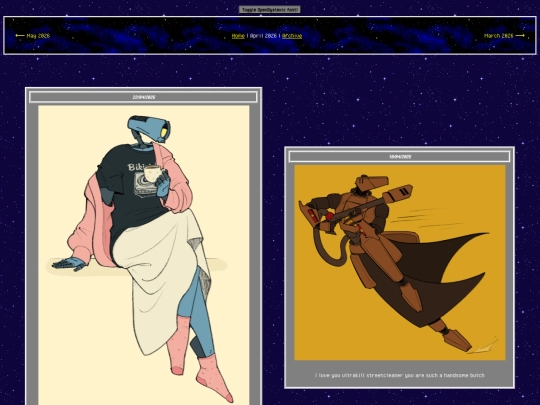This screenshot has height=405, width=540.
Task: Click the April 2026 label
Action: 263,36
